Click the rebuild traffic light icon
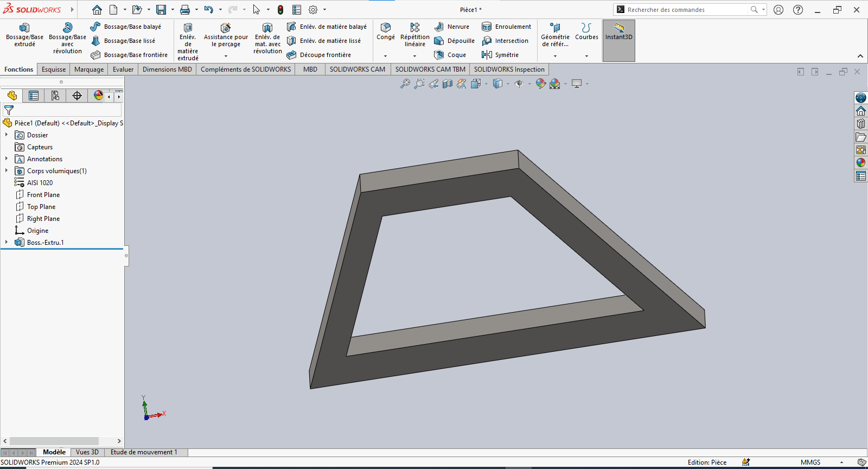This screenshot has height=469, width=868. (x=280, y=10)
